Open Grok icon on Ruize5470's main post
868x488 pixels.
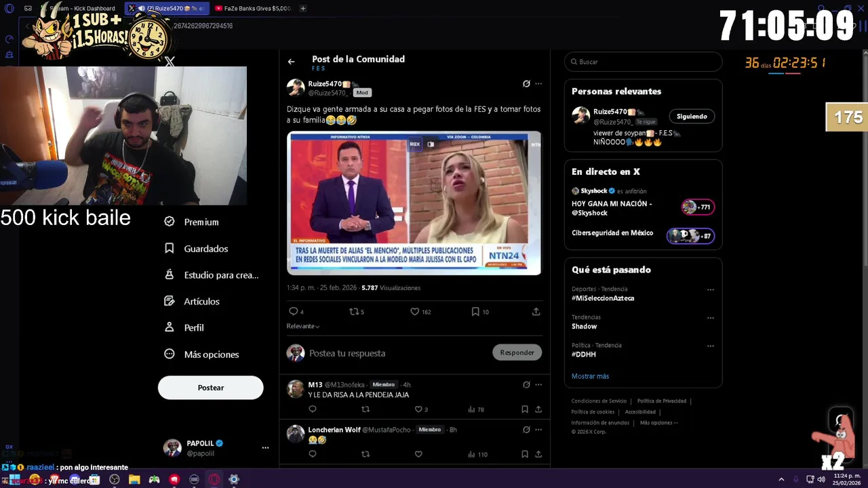click(526, 84)
